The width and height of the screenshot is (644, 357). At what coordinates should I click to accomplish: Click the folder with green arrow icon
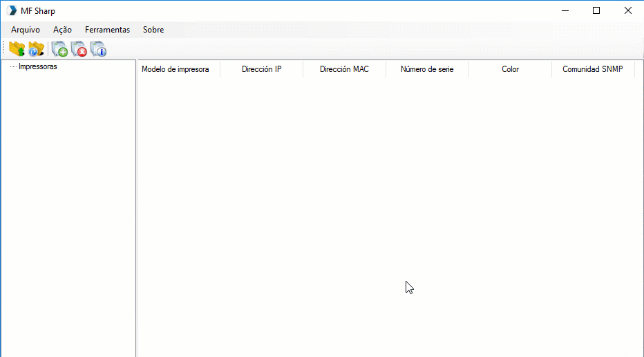(x=17, y=49)
